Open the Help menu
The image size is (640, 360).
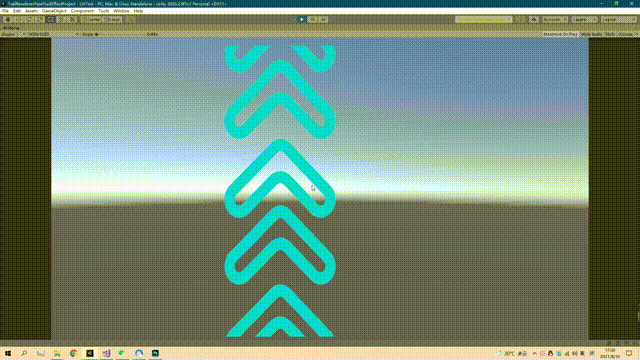(x=138, y=11)
